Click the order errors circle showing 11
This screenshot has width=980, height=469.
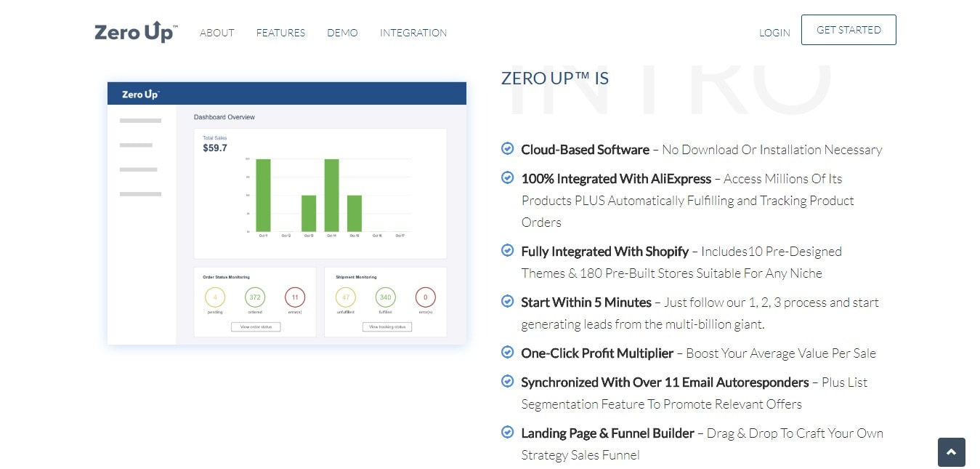[x=295, y=297]
